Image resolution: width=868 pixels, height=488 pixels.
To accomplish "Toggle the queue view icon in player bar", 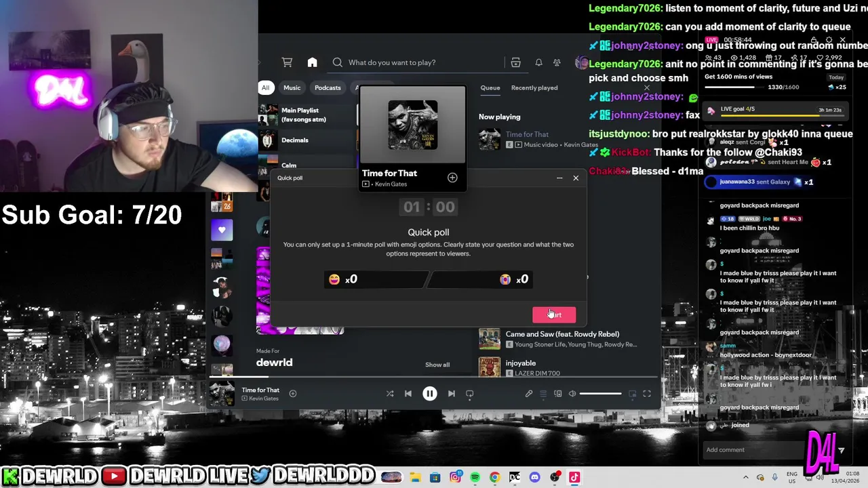I will (x=542, y=394).
